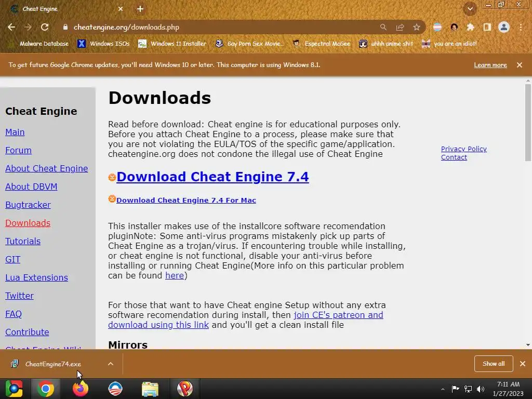Open the Windows 11 Installer bookmark
Image resolution: width=532 pixels, height=399 pixels.
(x=172, y=44)
